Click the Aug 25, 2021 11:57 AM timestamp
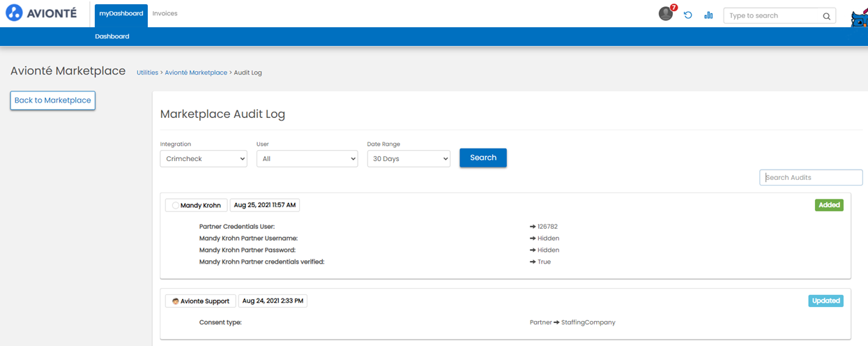The width and height of the screenshot is (868, 346). 265,205
